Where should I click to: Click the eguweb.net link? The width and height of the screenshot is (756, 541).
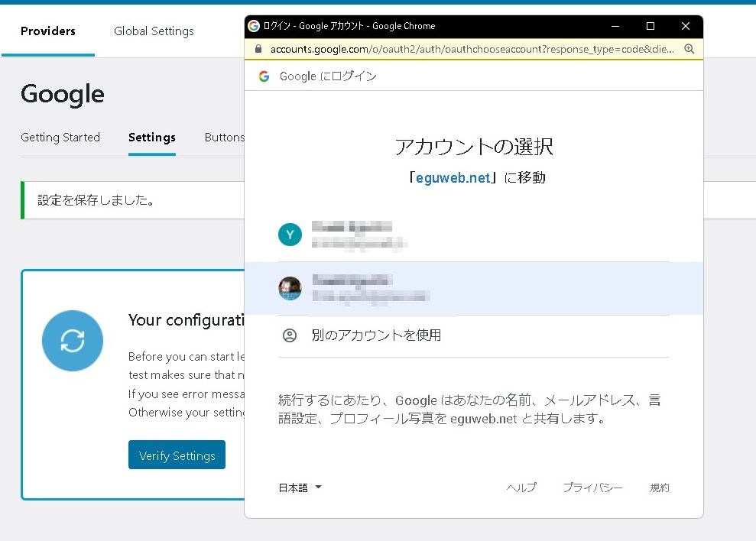pos(453,178)
